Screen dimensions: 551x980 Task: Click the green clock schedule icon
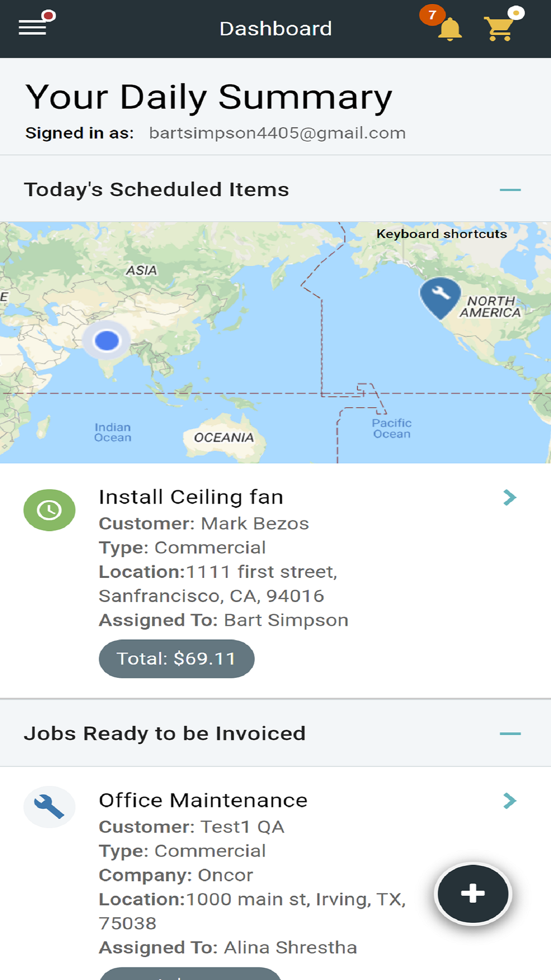tap(49, 510)
